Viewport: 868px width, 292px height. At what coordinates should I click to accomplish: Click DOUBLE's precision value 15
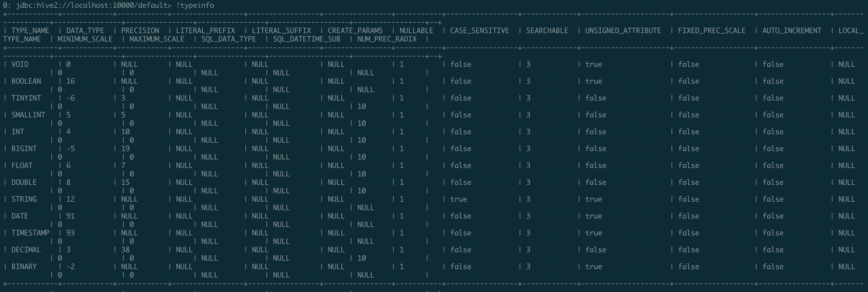pyautogui.click(x=125, y=182)
